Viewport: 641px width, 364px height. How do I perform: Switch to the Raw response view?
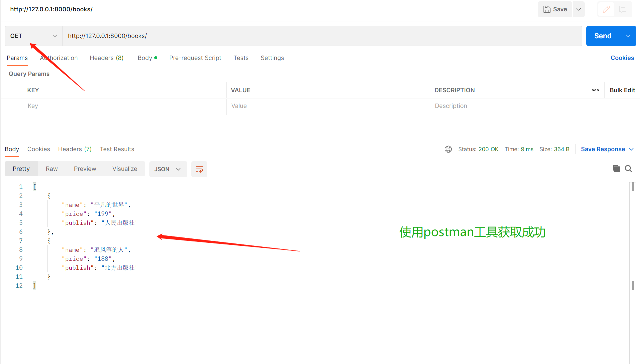52,169
